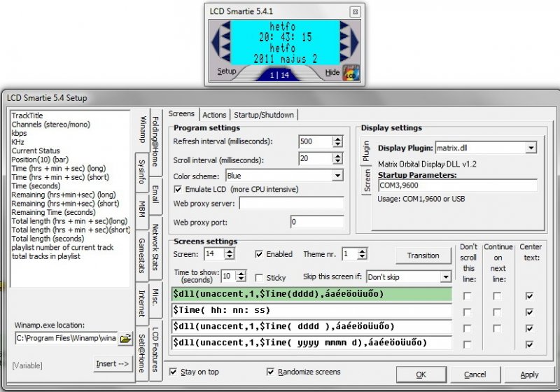
Task: Increase the Refresh interval spinner value
Action: point(337,139)
